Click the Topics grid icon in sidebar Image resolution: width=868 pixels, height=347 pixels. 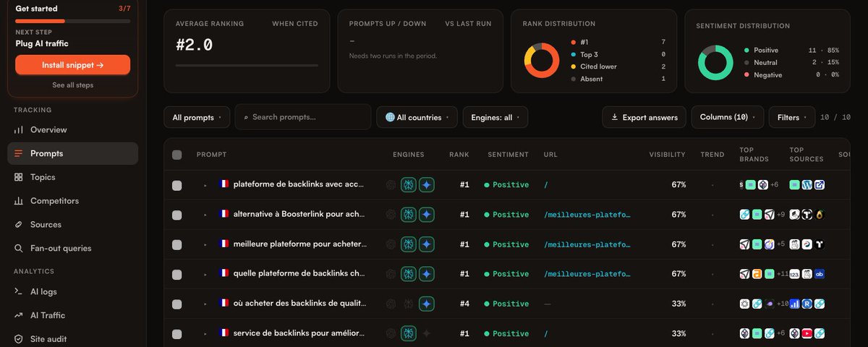tap(18, 177)
